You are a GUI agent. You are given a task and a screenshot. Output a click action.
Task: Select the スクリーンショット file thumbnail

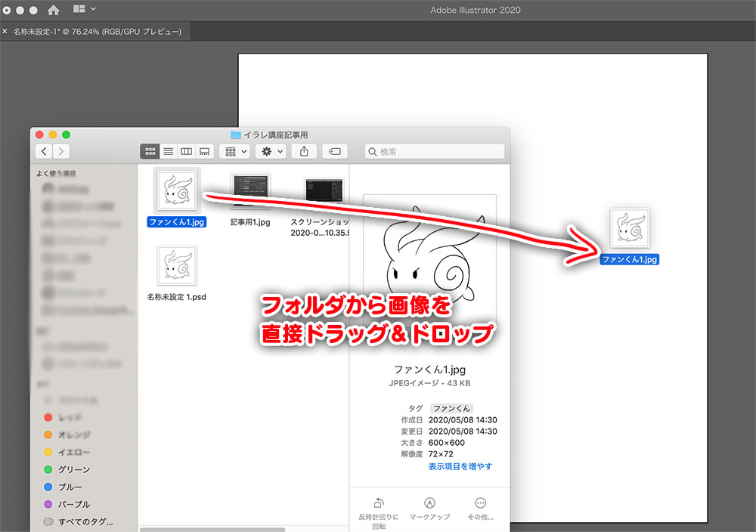coord(324,191)
